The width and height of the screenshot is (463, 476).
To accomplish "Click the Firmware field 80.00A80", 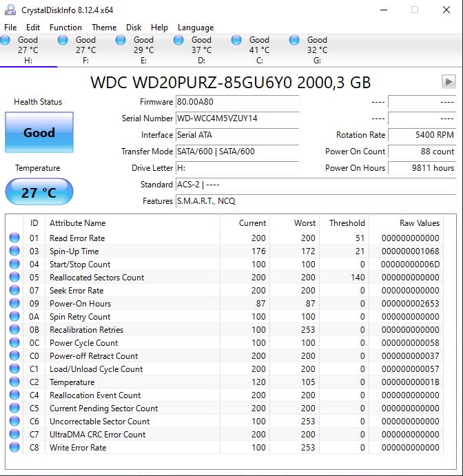I will pos(238,102).
